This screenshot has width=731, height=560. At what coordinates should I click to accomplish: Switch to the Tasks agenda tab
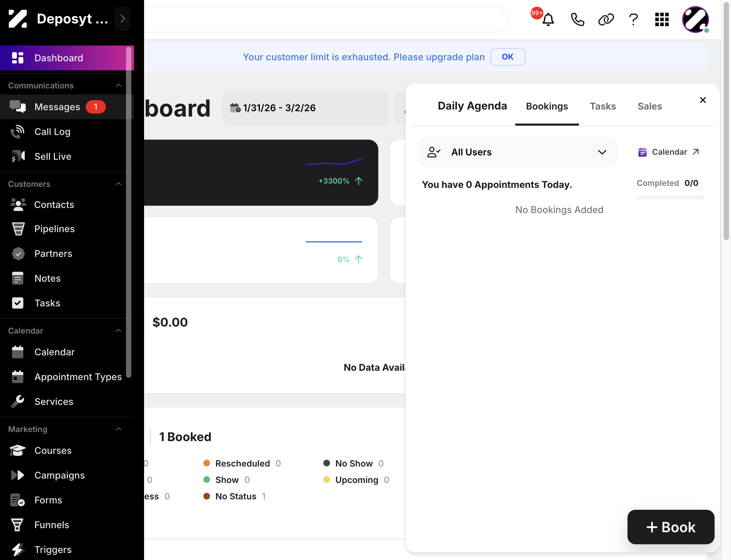pyautogui.click(x=603, y=107)
